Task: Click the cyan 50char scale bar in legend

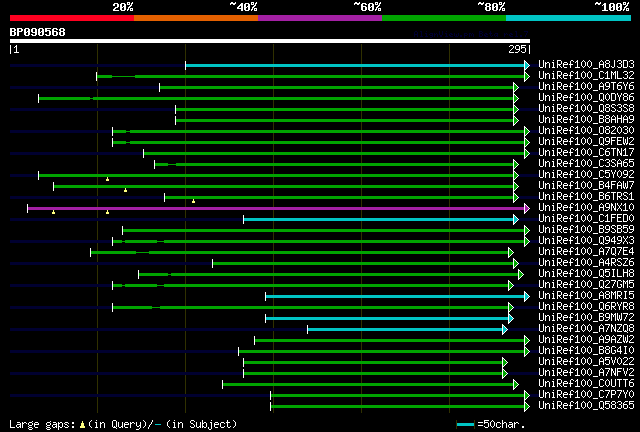Action: 465,425
